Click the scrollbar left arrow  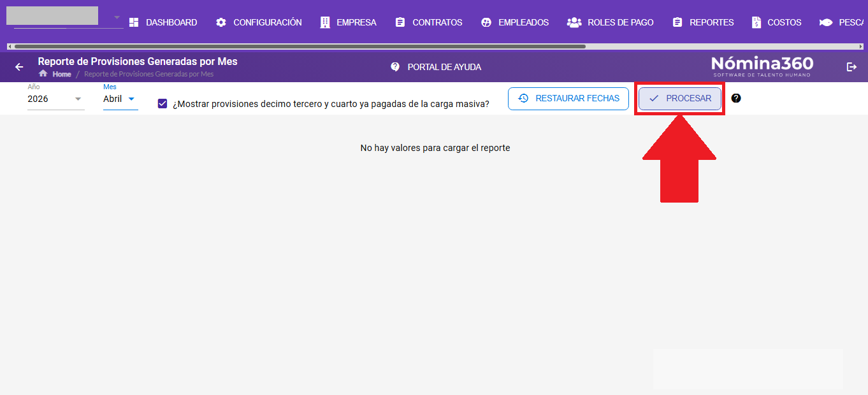point(10,47)
